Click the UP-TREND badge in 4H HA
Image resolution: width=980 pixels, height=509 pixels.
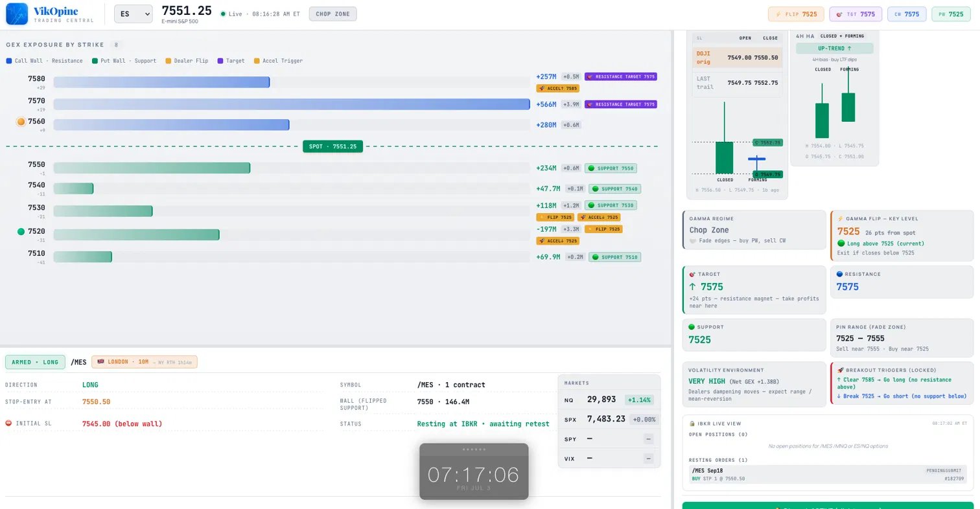point(834,49)
